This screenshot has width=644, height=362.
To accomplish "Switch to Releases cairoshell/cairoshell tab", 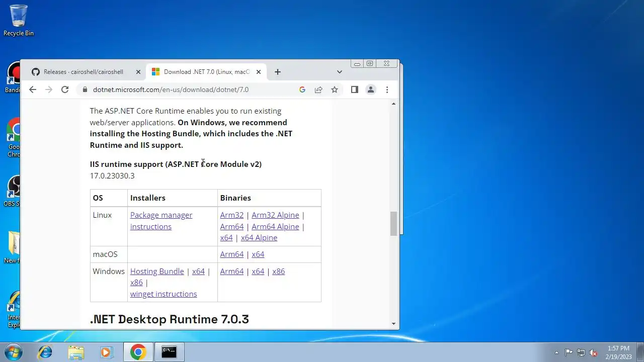I will coord(84,72).
